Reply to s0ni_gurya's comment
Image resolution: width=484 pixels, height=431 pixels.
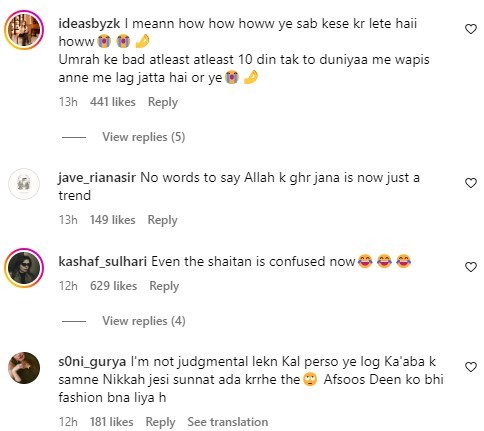(160, 422)
